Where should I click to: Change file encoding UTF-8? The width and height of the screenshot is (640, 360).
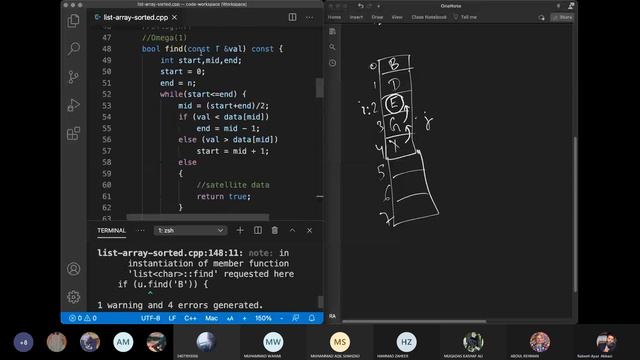150,318
